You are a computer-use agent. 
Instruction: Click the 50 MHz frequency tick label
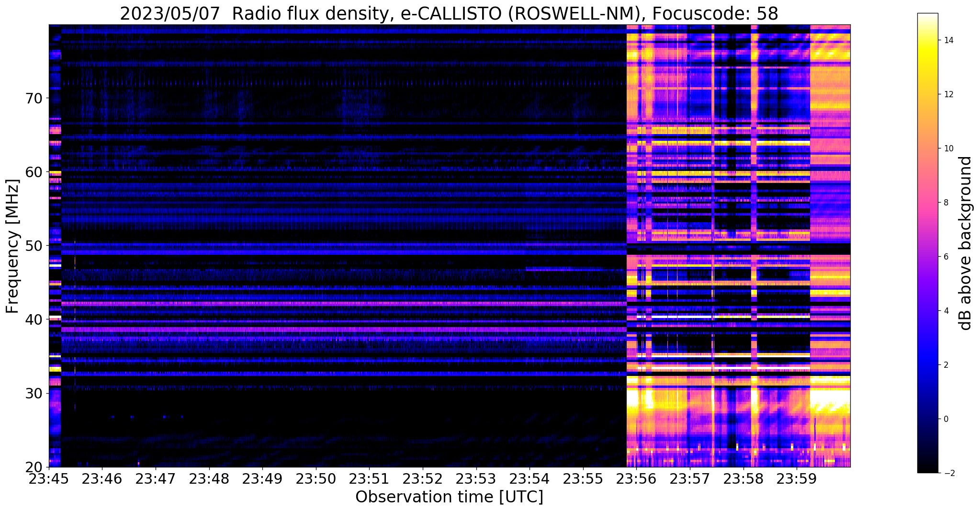coord(34,246)
